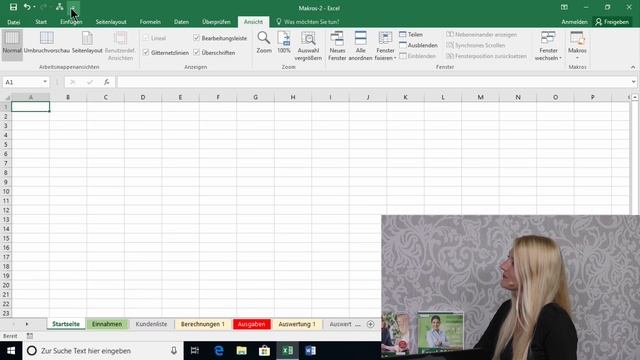Open ribbon display options icon
640x360 pixels.
564,7
